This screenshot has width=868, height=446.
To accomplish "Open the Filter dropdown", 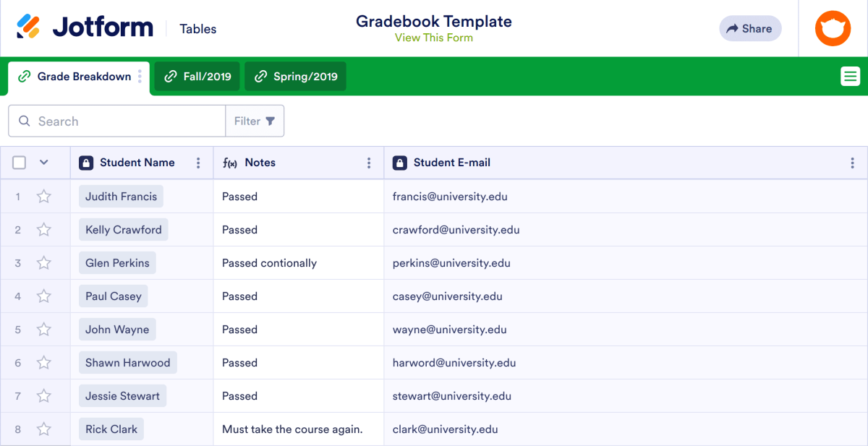I will pyautogui.click(x=255, y=121).
